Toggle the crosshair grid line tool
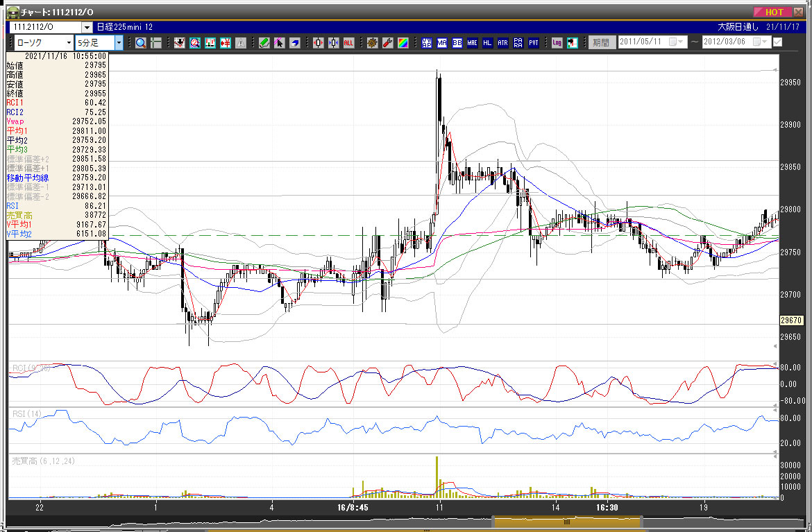The height and width of the screenshot is (532, 812). tap(156, 43)
